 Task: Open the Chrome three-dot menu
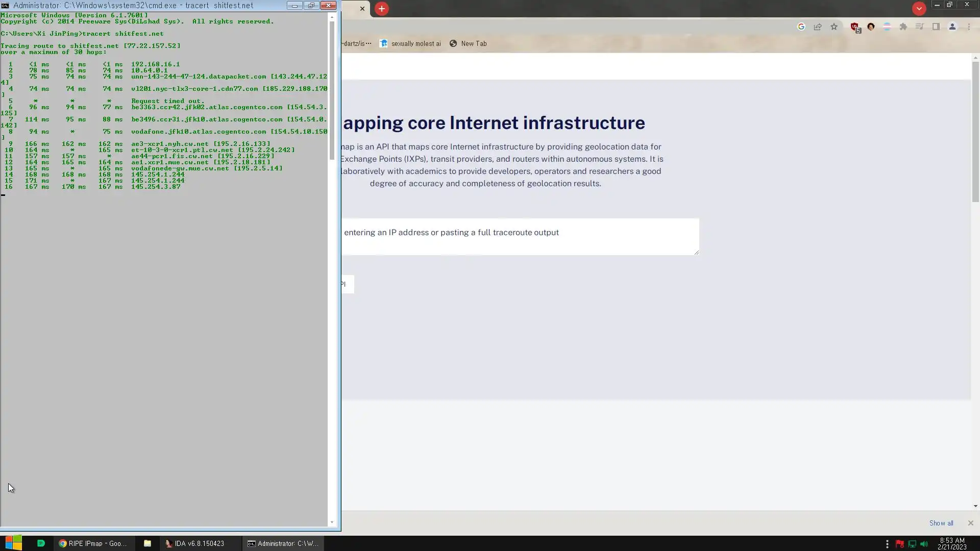(x=969, y=27)
